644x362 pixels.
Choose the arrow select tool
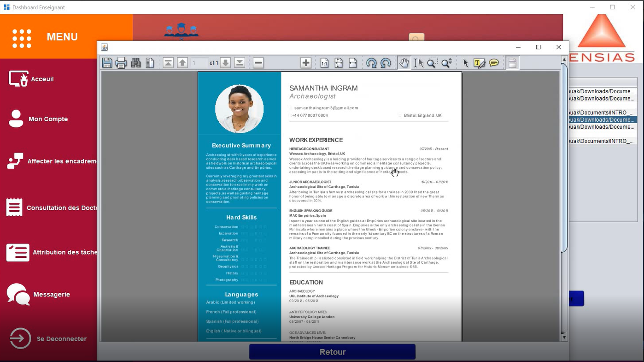pos(465,63)
